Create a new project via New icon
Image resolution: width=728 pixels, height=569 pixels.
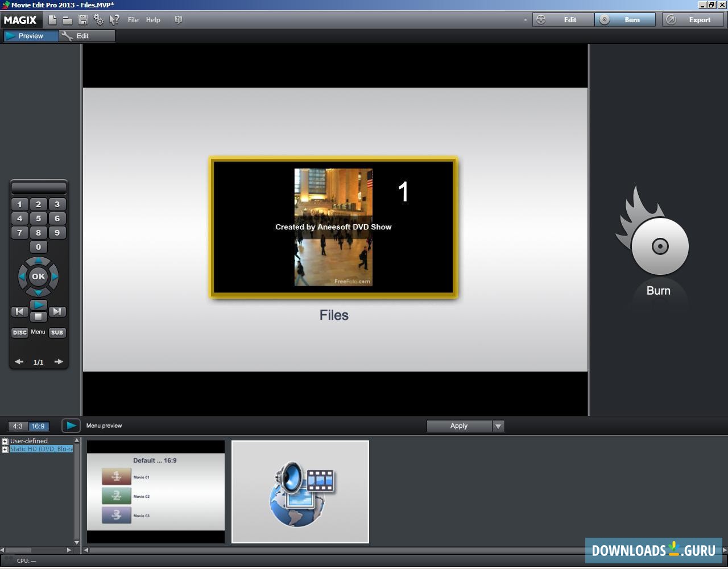(52, 19)
